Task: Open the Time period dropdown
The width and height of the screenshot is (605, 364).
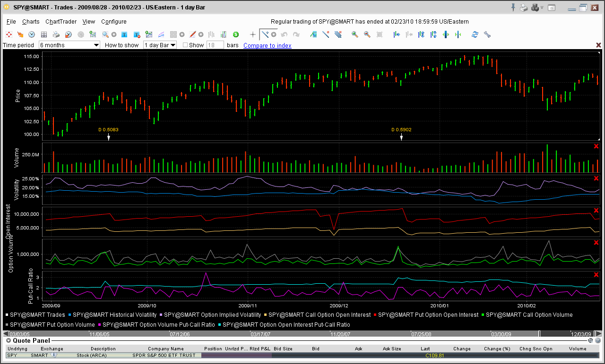Action: pos(96,45)
